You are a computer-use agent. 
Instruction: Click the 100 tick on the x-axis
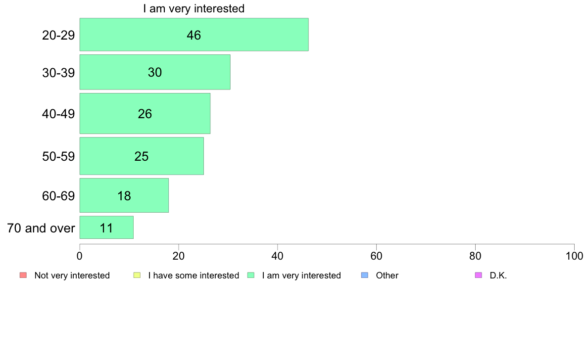(574, 256)
